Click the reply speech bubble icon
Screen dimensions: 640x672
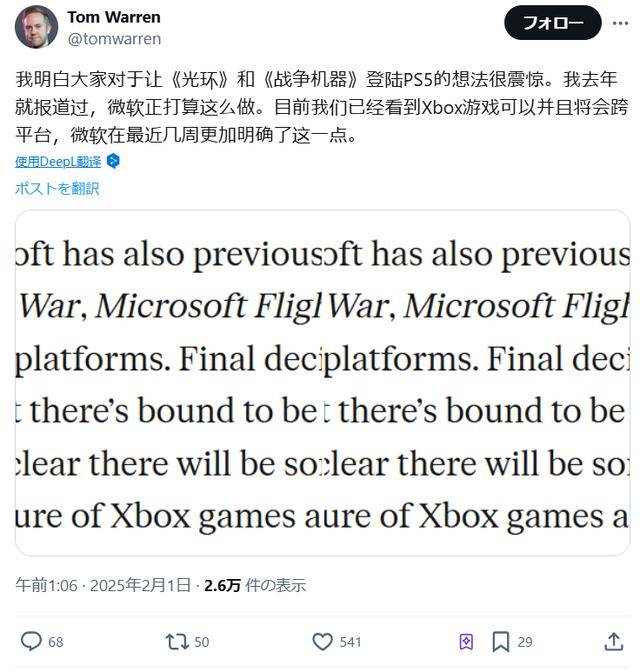31,642
